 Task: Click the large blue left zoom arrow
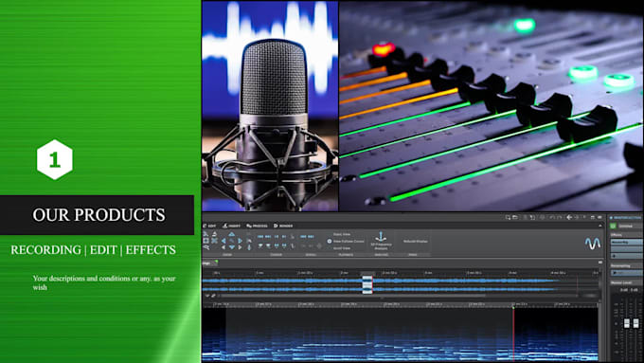[224, 241]
